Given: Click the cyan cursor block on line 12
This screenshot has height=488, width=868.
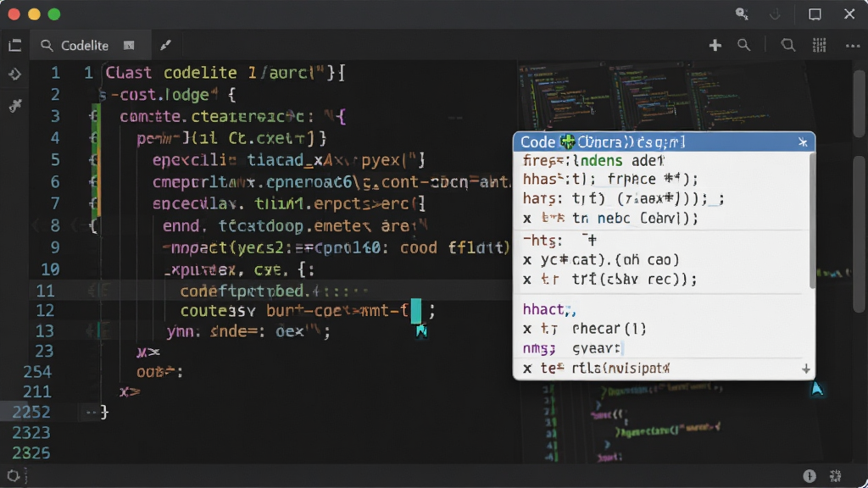Looking at the screenshot, I should click(x=415, y=311).
